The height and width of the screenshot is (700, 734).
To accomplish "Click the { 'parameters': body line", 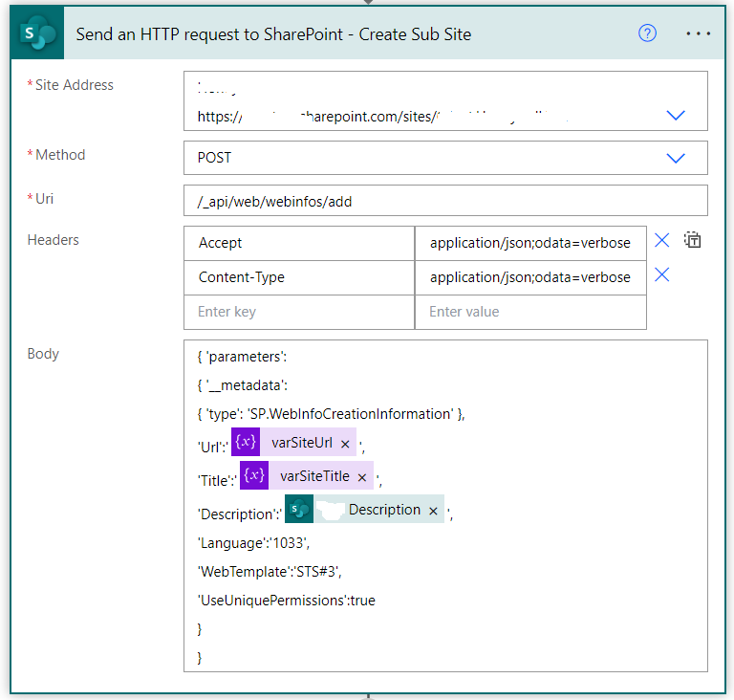I will click(242, 357).
